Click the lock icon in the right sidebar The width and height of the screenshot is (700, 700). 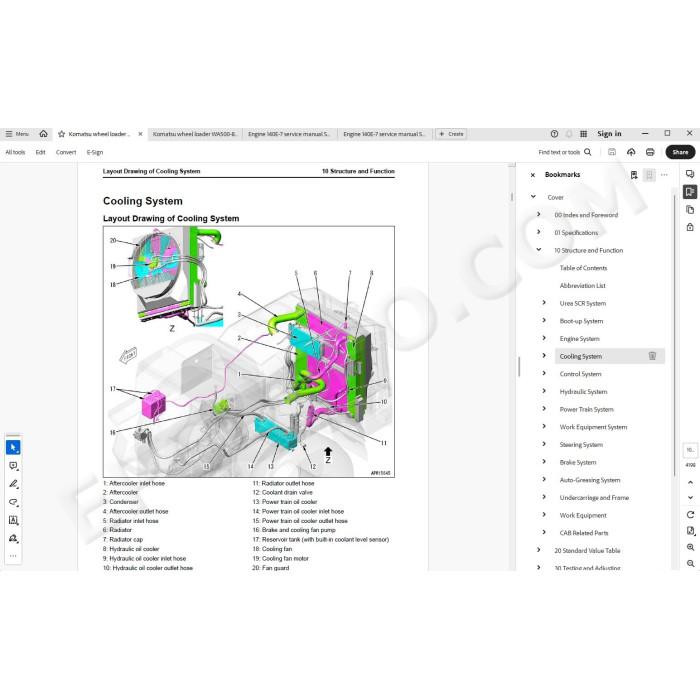(690, 227)
